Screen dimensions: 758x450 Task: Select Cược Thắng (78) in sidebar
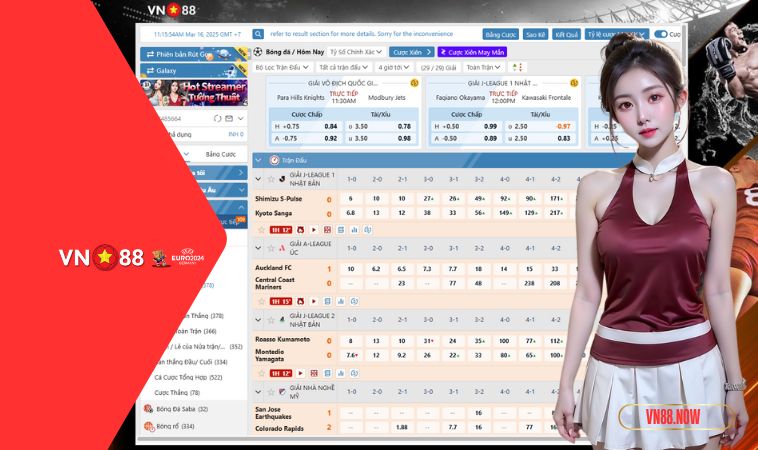click(x=177, y=392)
